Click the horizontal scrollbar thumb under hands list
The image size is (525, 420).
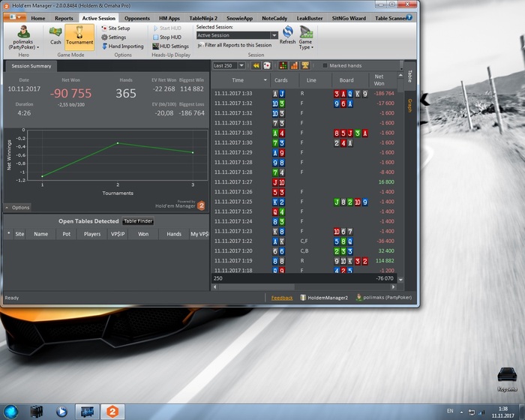(256, 287)
